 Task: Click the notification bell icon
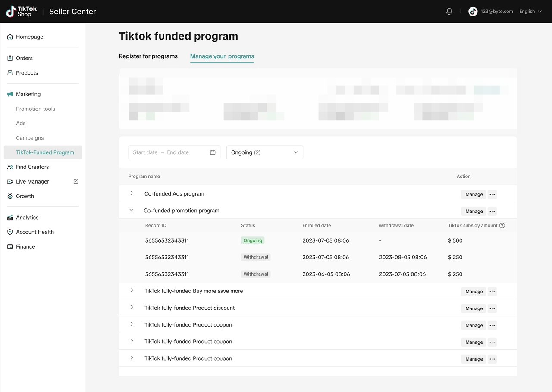coord(449,12)
